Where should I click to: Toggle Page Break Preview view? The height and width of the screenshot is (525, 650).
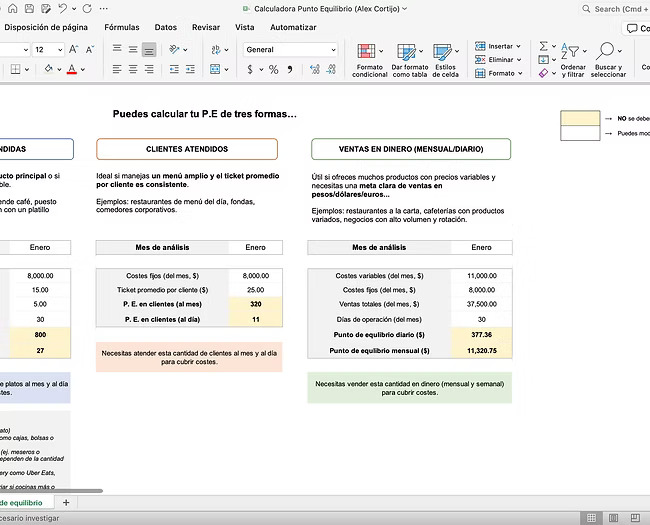click(633, 518)
